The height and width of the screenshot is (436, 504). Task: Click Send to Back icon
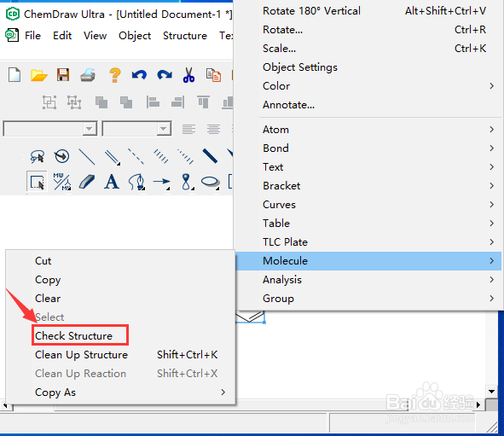(x=126, y=102)
